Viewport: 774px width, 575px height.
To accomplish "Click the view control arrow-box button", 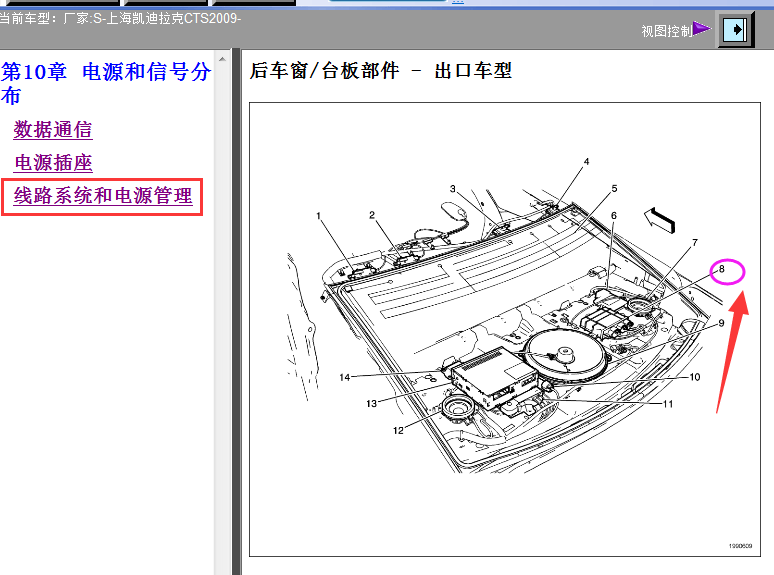I will pyautogui.click(x=735, y=30).
